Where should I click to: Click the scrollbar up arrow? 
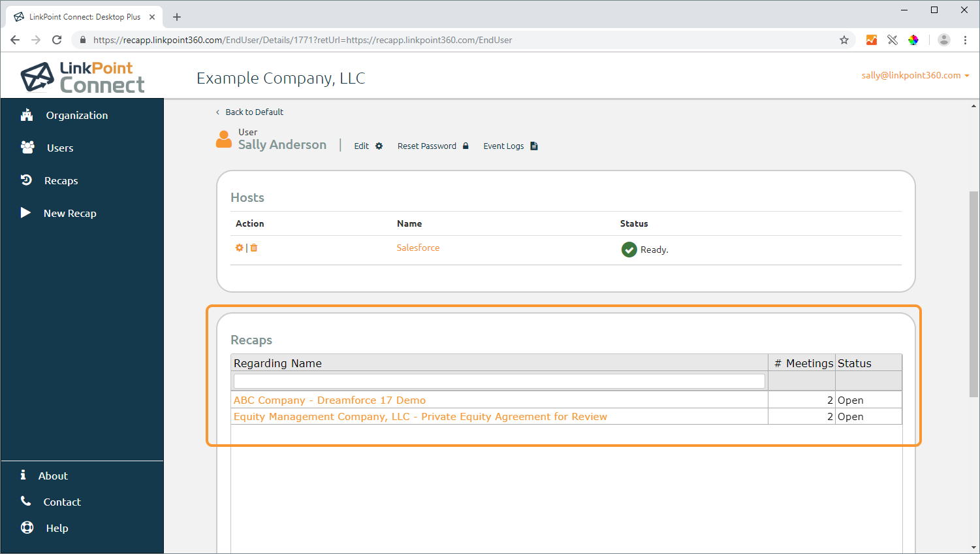coord(974,106)
